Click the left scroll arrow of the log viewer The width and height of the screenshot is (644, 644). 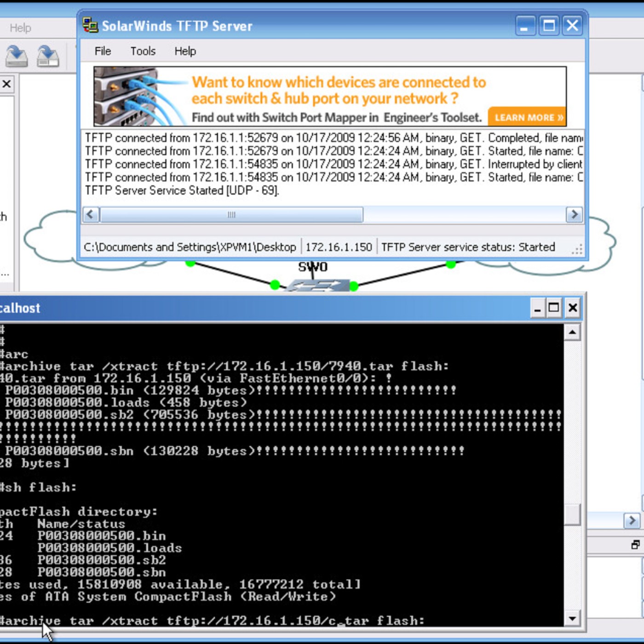click(90, 214)
